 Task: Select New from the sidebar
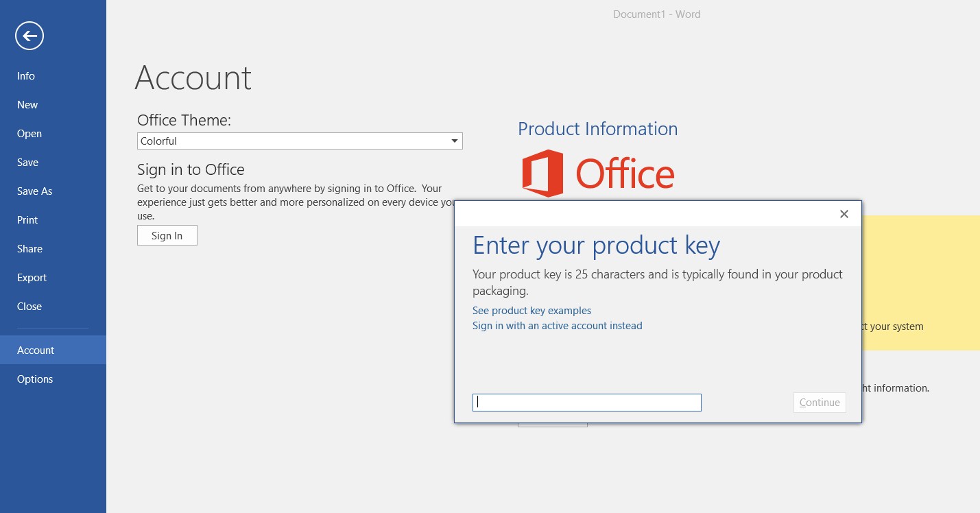click(x=27, y=104)
